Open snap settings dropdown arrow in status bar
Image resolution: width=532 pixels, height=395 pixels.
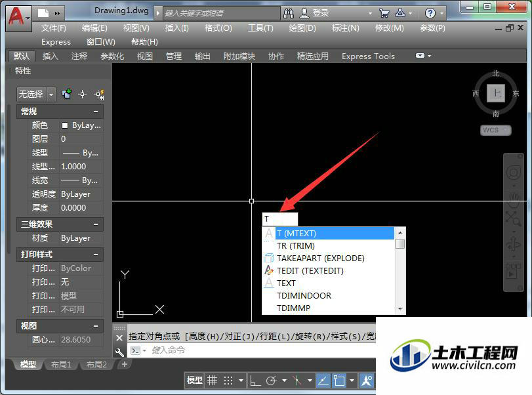click(x=241, y=381)
